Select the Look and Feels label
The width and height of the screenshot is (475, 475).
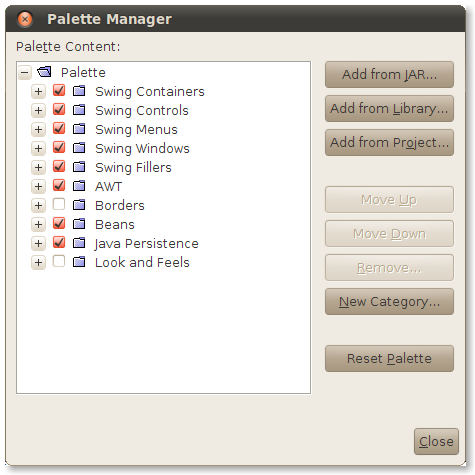point(142,263)
